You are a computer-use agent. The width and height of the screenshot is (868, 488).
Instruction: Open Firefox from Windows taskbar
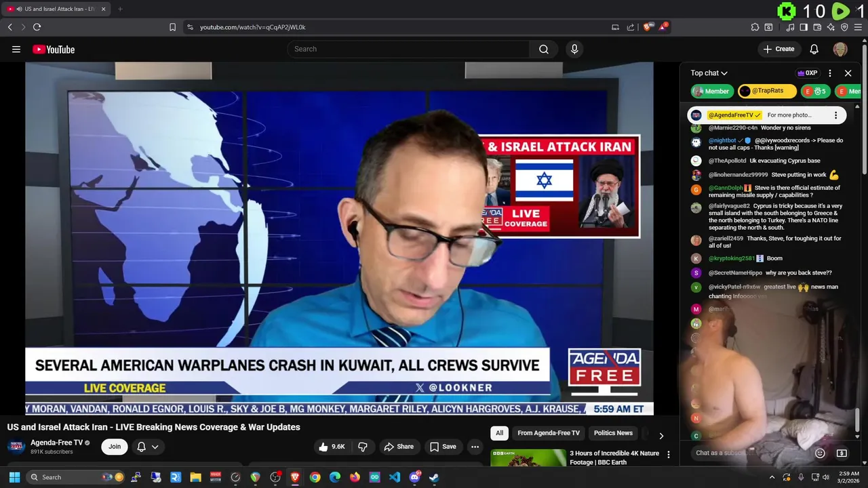355,477
